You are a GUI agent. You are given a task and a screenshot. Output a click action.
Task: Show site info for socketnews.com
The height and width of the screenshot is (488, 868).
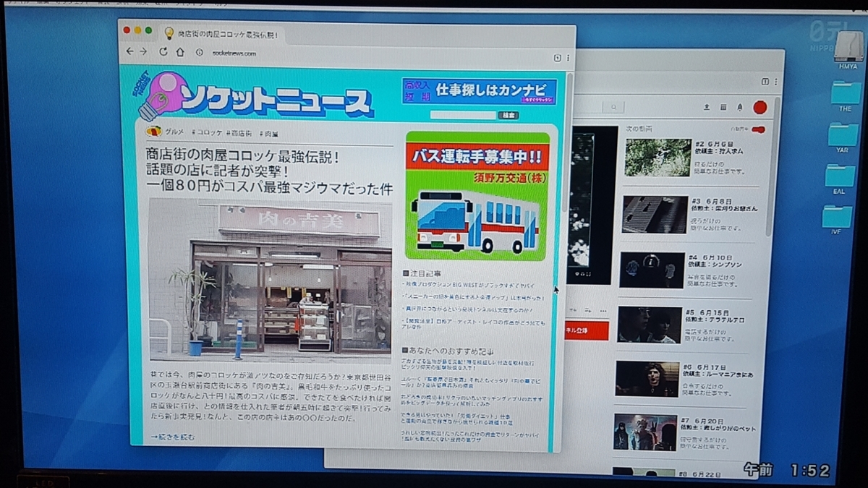click(199, 52)
